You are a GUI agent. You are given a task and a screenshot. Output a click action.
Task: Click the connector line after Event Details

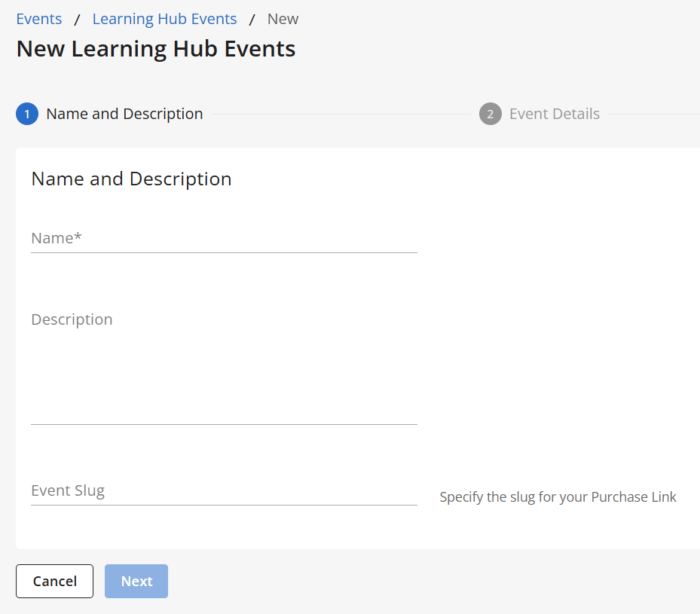(x=652, y=115)
